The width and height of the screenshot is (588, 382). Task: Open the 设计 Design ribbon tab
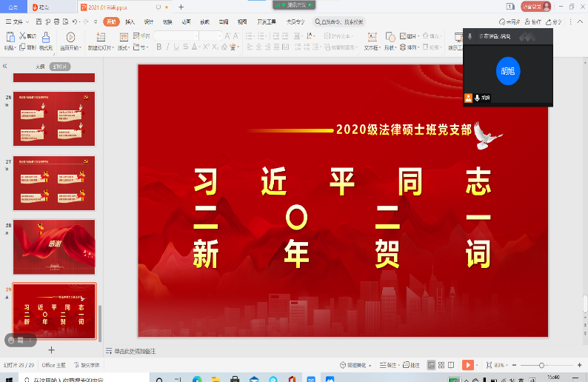(149, 22)
